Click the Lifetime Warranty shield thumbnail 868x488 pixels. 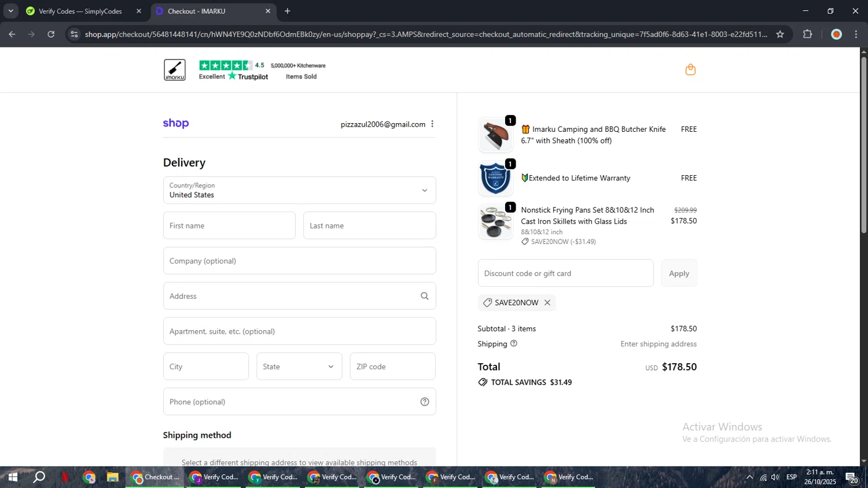tap(495, 179)
